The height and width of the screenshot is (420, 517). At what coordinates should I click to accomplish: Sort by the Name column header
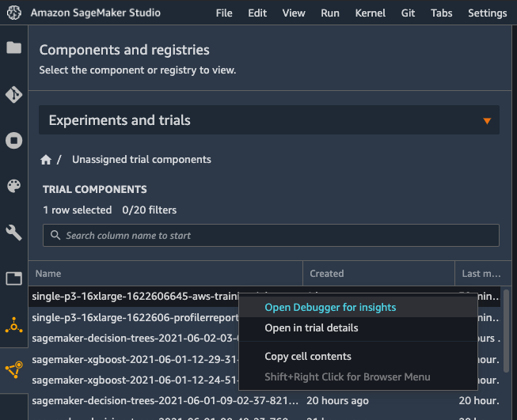pyautogui.click(x=165, y=274)
